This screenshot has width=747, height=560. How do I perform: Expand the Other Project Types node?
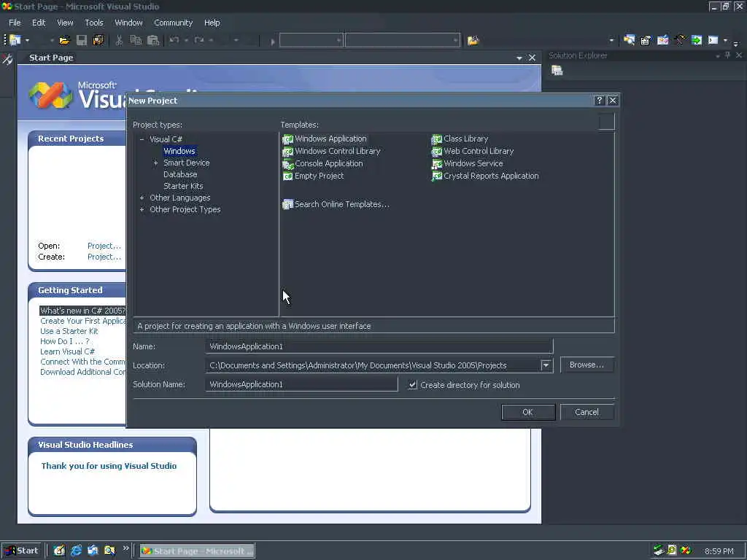click(142, 209)
